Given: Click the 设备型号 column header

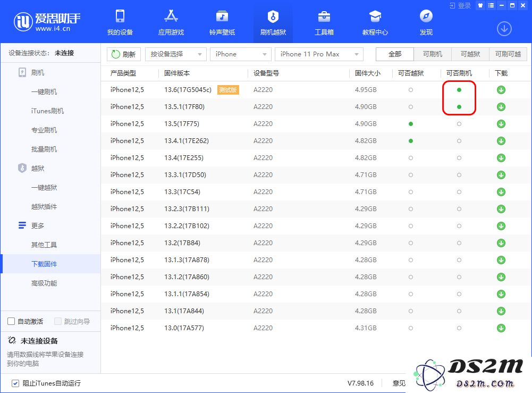Looking at the screenshot, I should [x=266, y=73].
